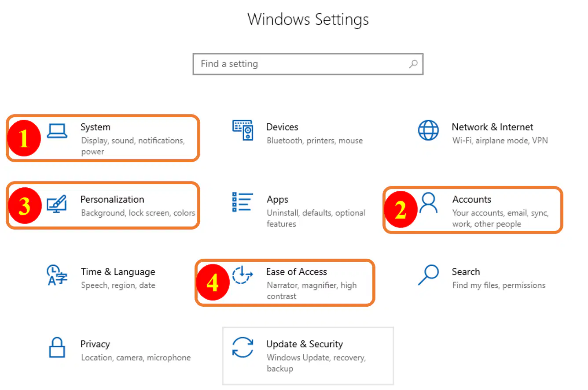Open the Network & Internet globe icon
588x390 pixels.
[x=428, y=130]
